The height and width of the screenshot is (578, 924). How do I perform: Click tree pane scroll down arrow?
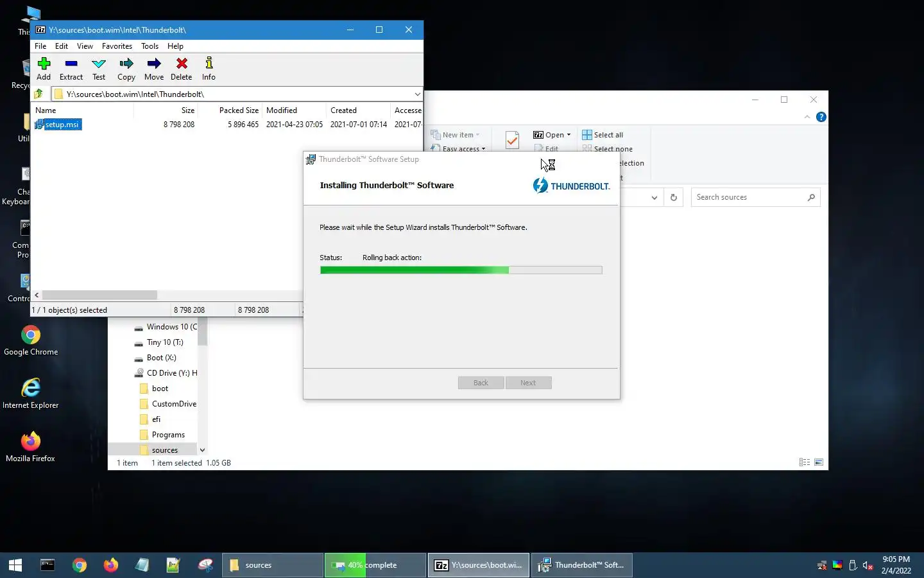point(202,450)
